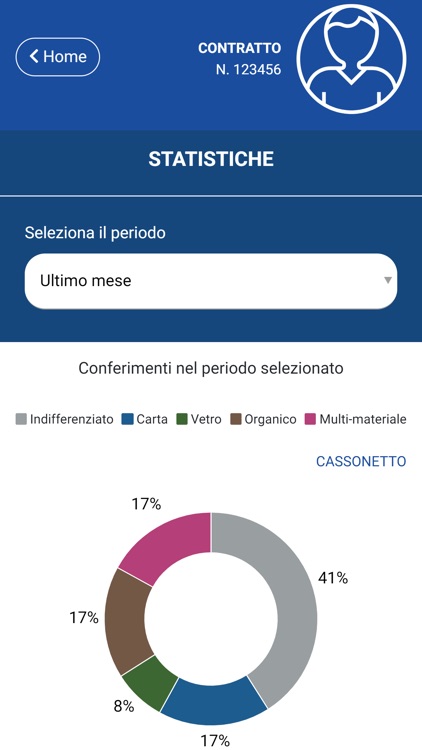The height and width of the screenshot is (750, 422).
Task: Click the CONTRATTO N. 123456 text
Action: pos(240,59)
